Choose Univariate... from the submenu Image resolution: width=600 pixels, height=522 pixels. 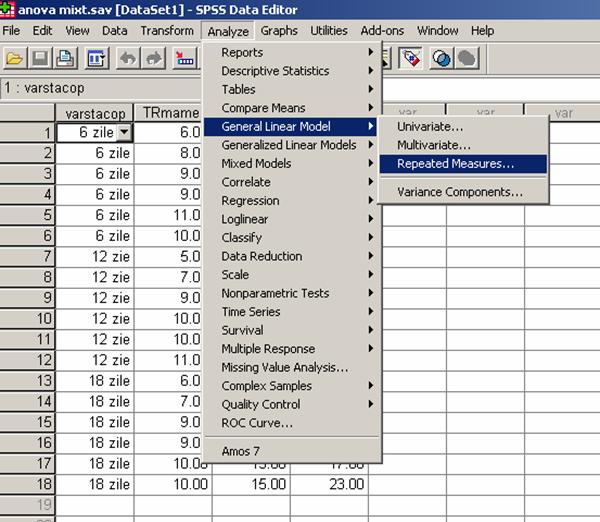tap(463, 126)
